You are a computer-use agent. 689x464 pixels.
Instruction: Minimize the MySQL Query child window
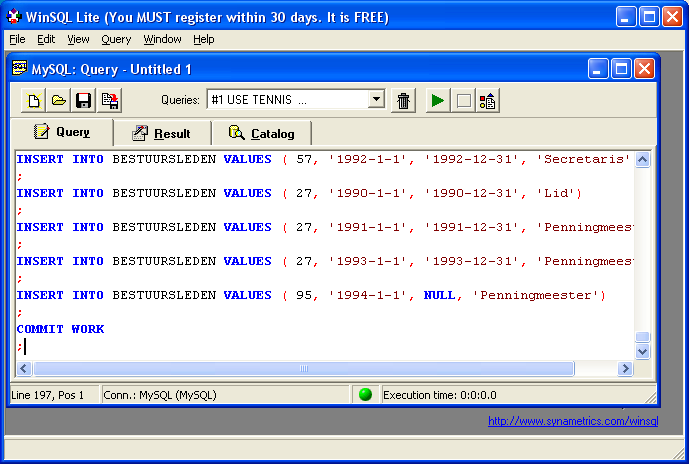point(598,69)
